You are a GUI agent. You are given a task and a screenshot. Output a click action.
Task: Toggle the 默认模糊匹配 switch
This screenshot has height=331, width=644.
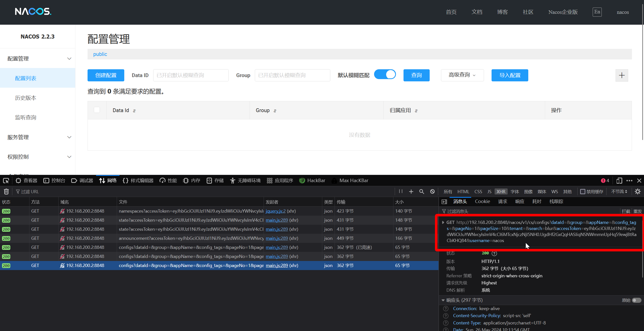click(x=385, y=75)
